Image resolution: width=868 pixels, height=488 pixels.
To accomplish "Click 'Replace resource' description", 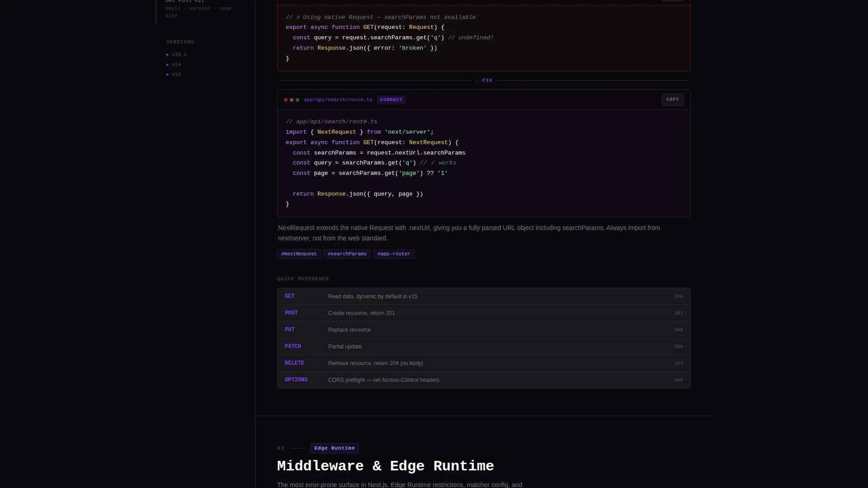I will (349, 330).
